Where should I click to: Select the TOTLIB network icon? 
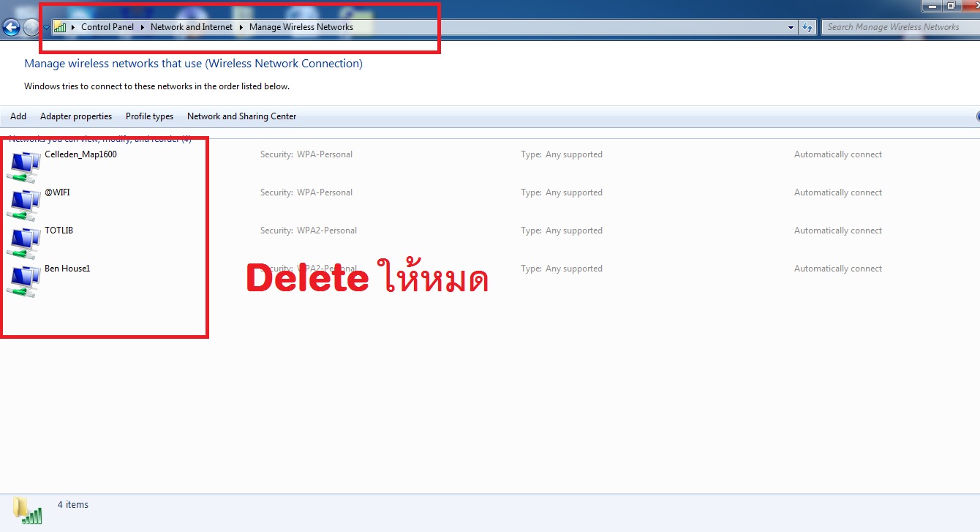click(x=23, y=243)
